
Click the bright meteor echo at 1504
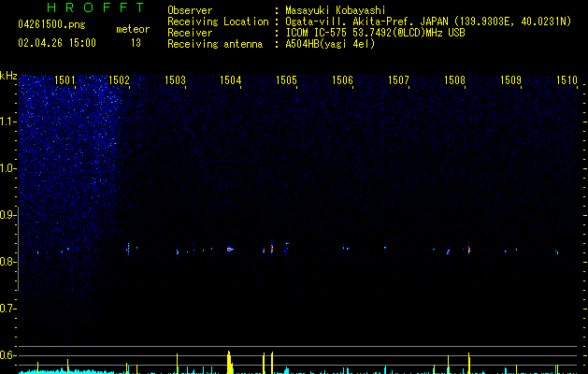click(230, 249)
